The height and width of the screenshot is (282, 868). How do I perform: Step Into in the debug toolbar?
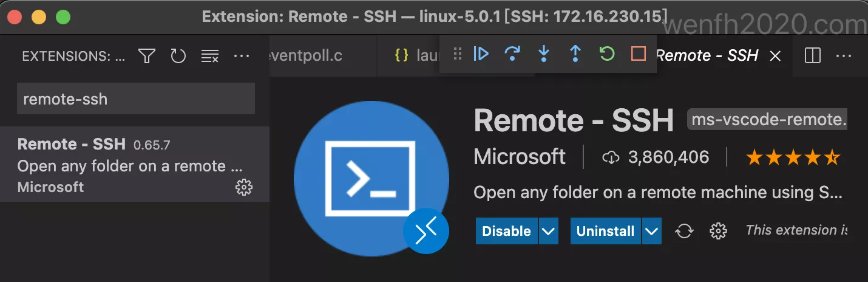544,54
